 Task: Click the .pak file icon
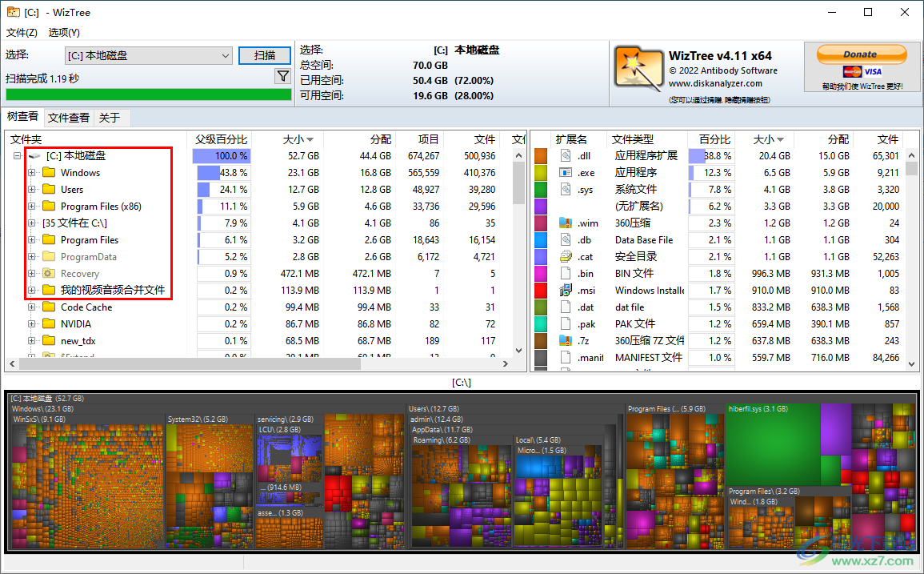(x=566, y=324)
